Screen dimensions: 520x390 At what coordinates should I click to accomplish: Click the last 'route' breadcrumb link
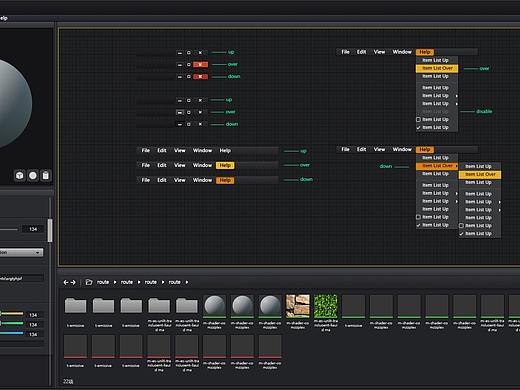[x=175, y=282]
